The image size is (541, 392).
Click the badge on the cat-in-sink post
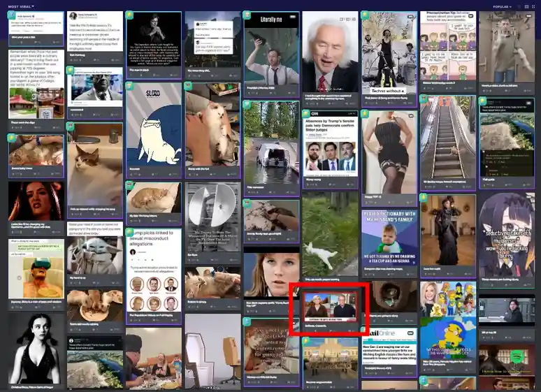coord(71,126)
